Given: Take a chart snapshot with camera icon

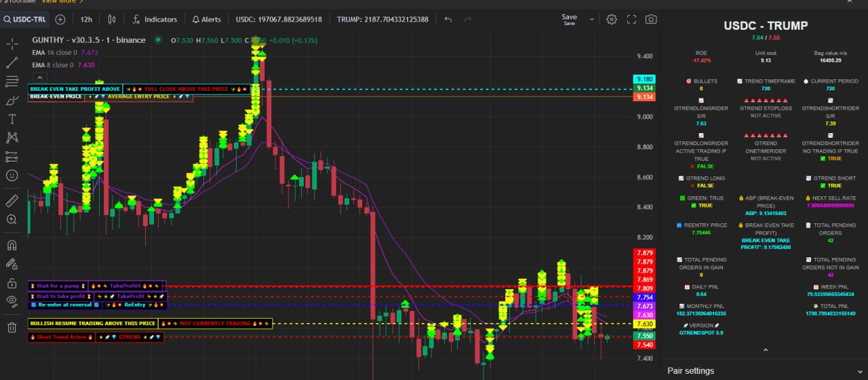Looking at the screenshot, I should point(651,20).
